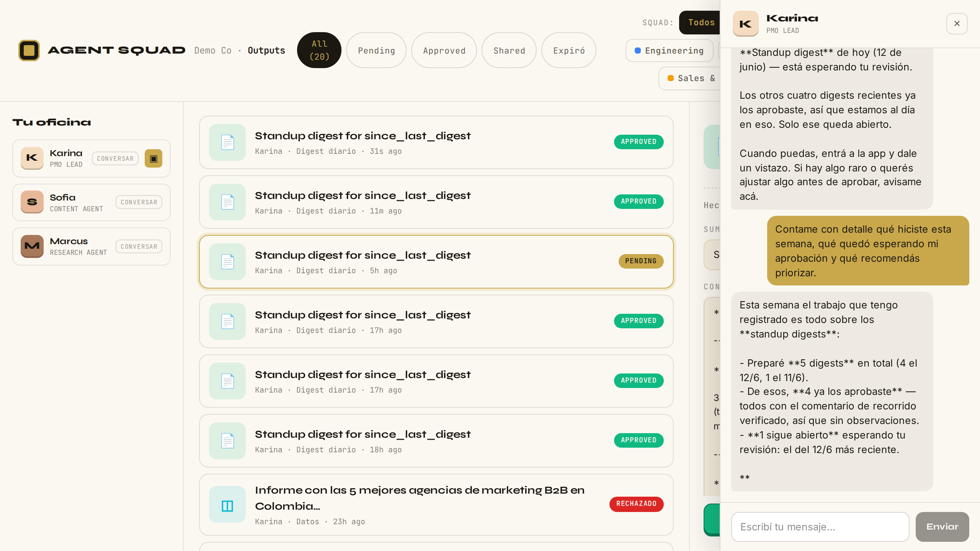Viewport: 980px width, 551px height.
Task: Open the digest card from 18h ago
Action: tap(436, 441)
